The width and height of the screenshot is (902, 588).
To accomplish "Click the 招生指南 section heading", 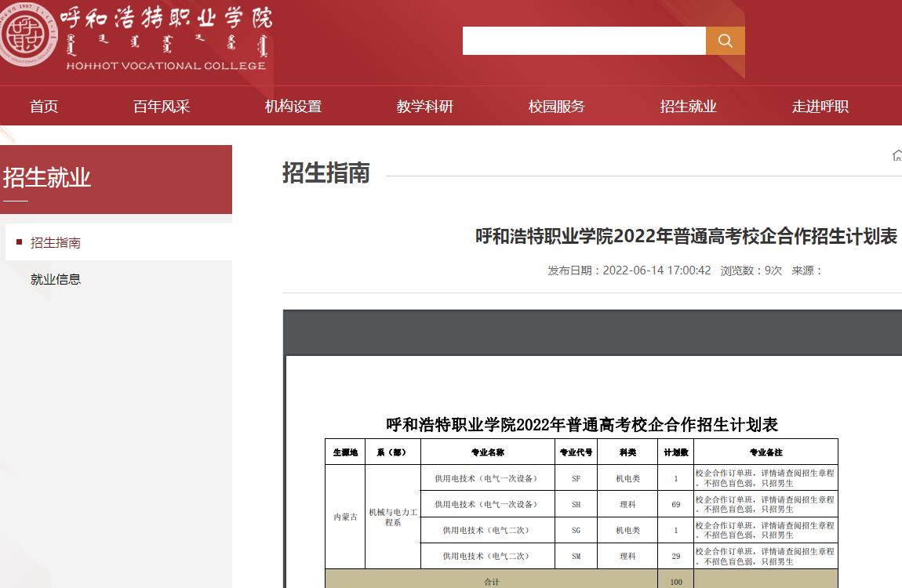I will pos(326,173).
